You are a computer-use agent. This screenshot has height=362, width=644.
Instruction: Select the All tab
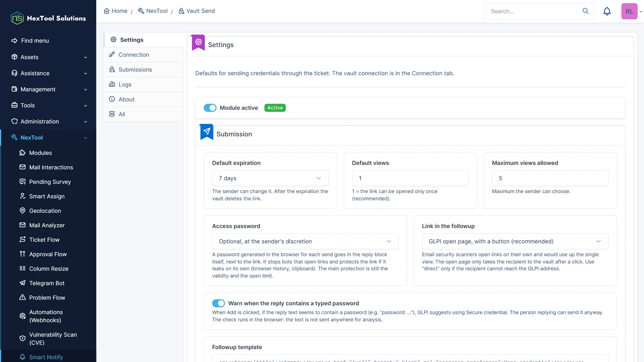click(x=144, y=114)
